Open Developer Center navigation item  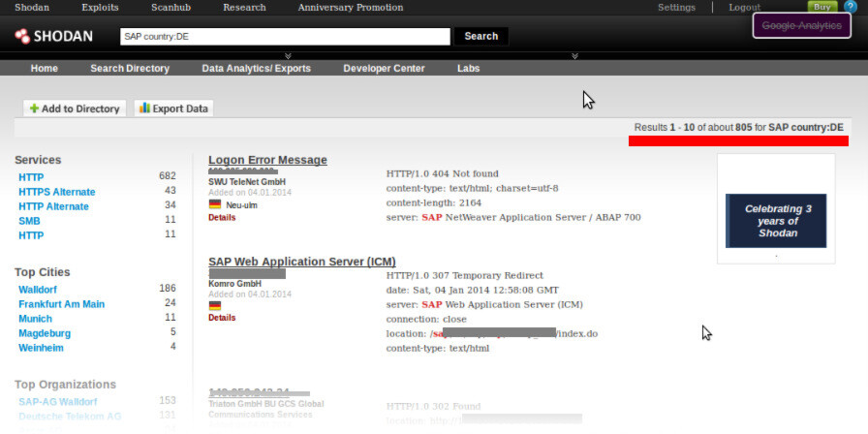pyautogui.click(x=385, y=68)
